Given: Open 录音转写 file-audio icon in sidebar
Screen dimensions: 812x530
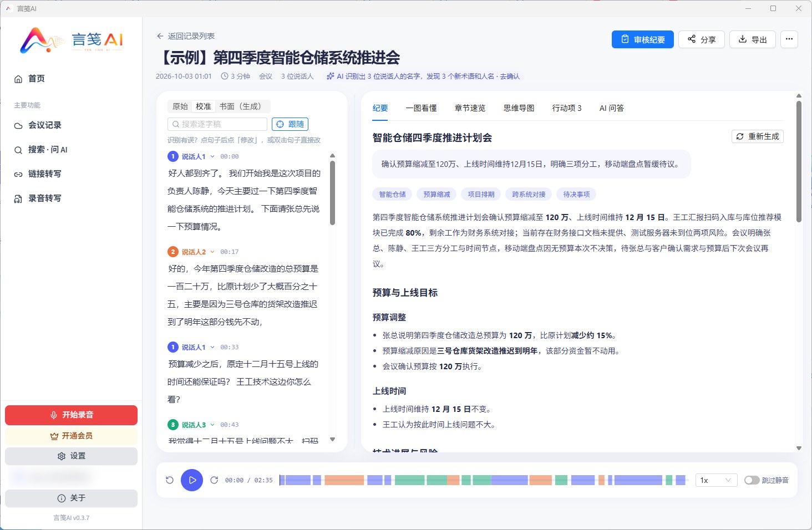Looking at the screenshot, I should tap(18, 198).
